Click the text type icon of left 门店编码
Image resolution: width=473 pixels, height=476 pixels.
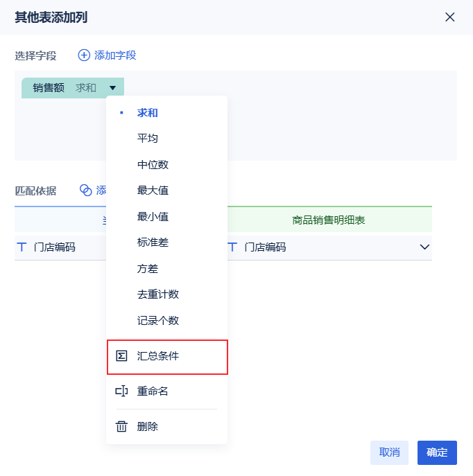(21, 247)
